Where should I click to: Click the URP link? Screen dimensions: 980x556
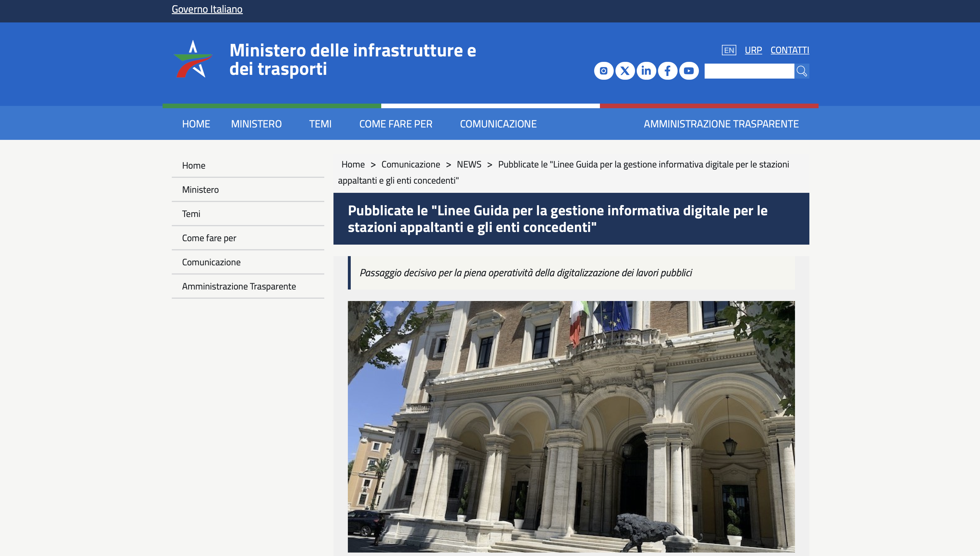point(753,49)
